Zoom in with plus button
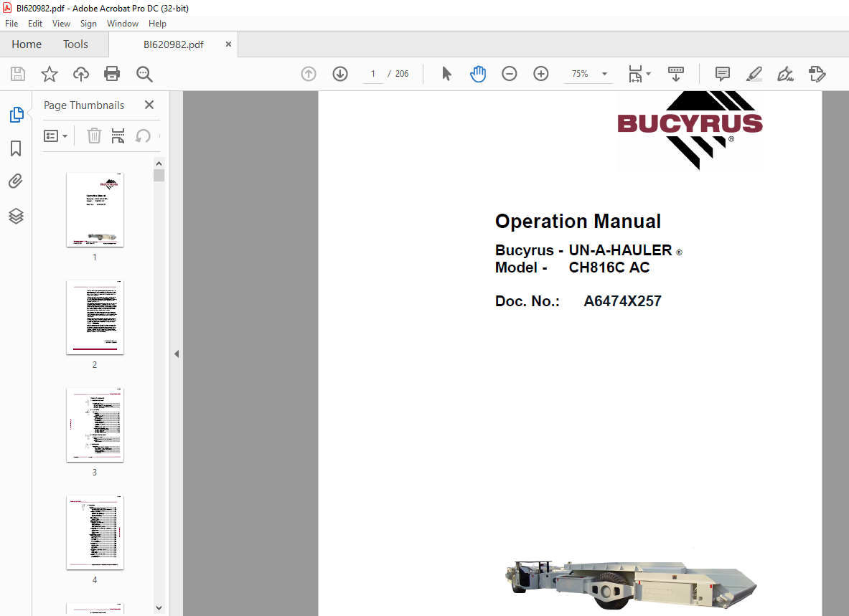Image resolution: width=849 pixels, height=616 pixels. point(541,74)
